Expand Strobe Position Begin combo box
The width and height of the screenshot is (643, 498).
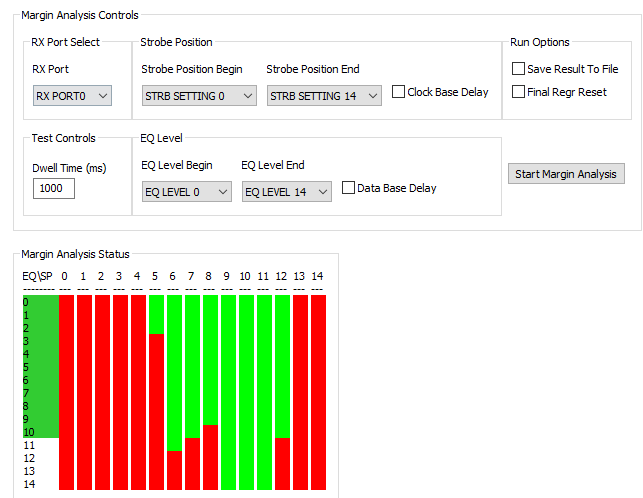coord(199,96)
